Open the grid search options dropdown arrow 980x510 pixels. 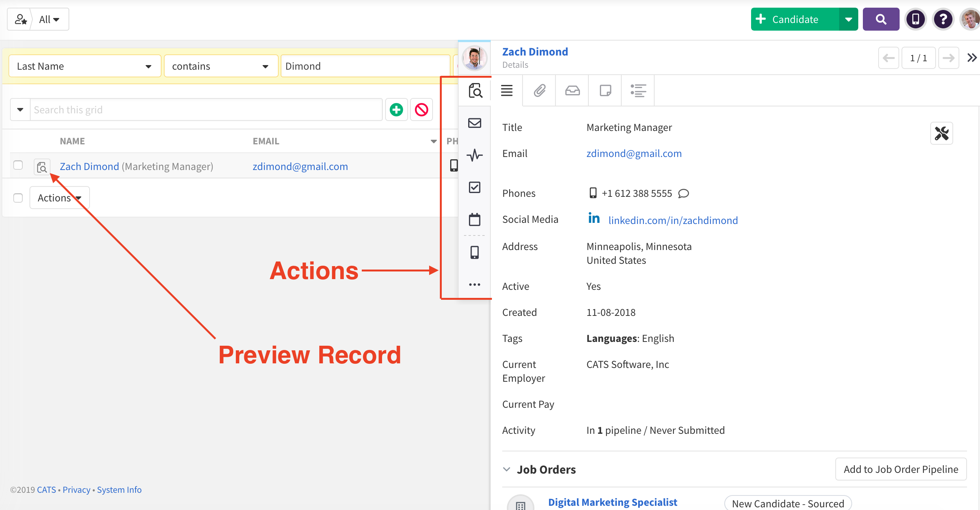(x=20, y=110)
